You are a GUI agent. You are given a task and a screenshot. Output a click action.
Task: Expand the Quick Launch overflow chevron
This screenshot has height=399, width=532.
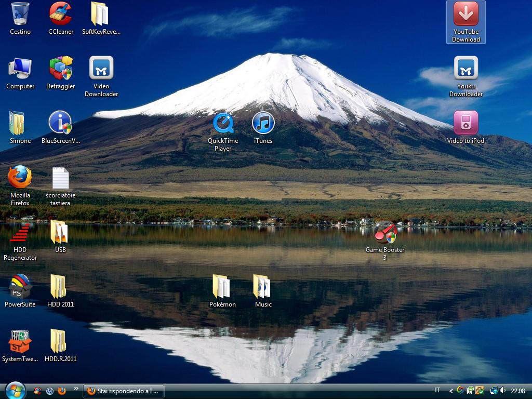pyautogui.click(x=76, y=388)
